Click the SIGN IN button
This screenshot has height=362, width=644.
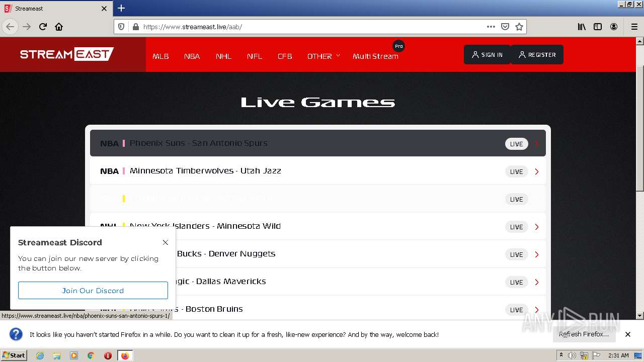click(487, 55)
